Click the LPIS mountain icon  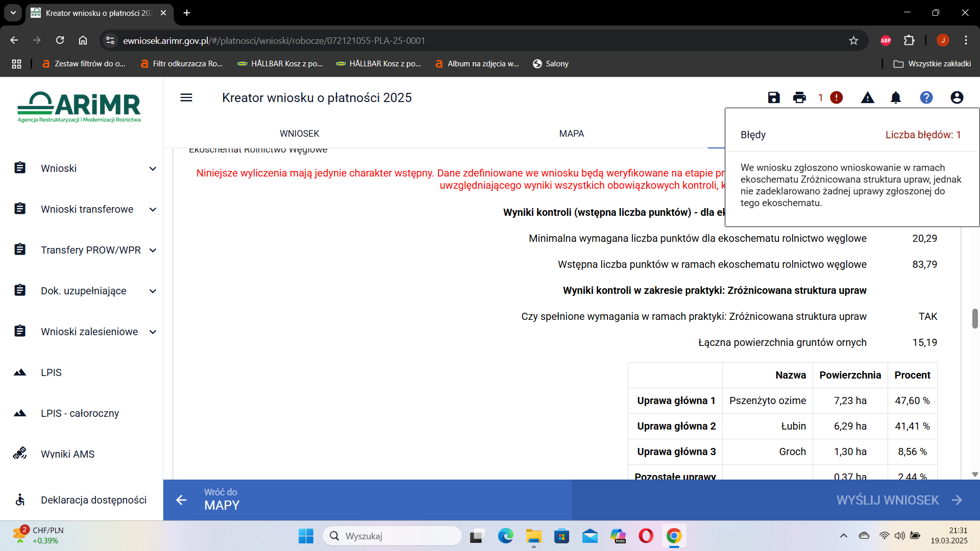click(x=20, y=372)
